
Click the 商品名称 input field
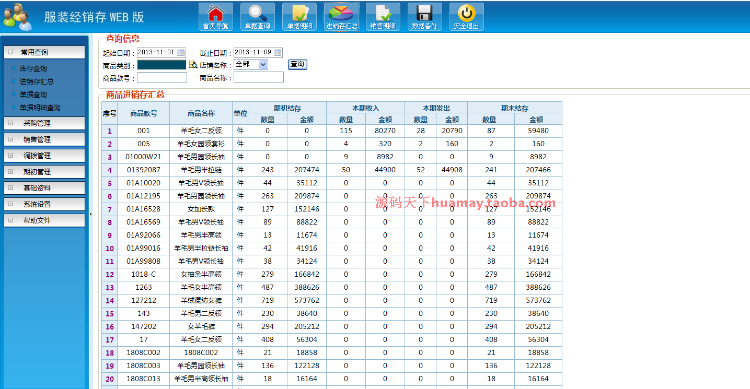258,78
